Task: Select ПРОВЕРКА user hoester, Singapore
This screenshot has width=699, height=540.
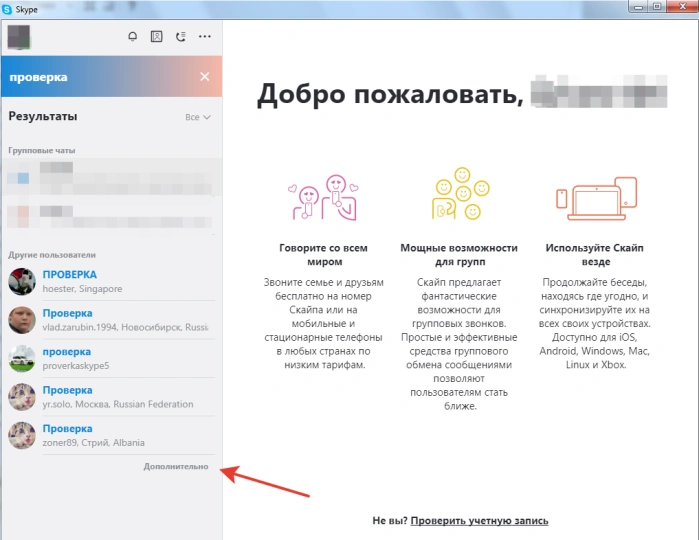Action: [111, 281]
